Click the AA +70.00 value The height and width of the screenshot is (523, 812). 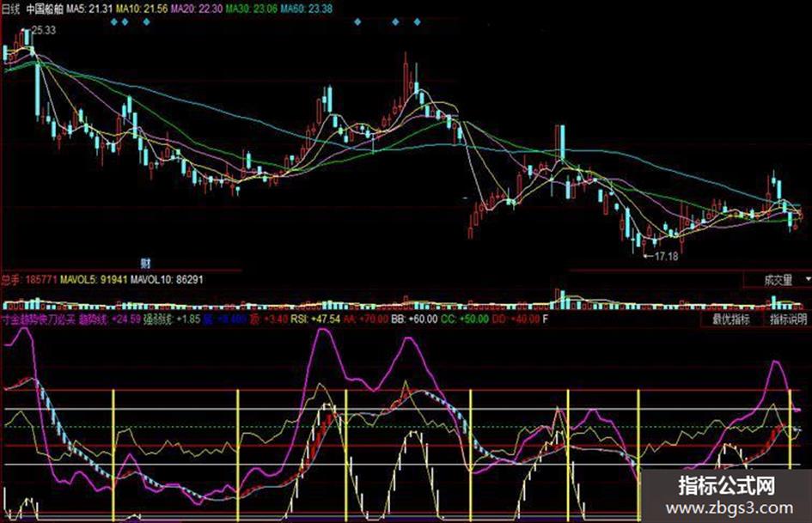click(365, 319)
